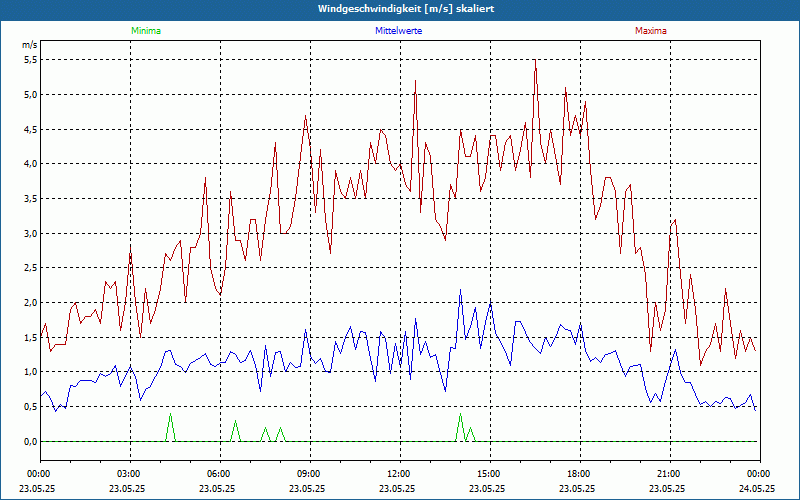Click the 18:00 time axis label

(x=580, y=473)
